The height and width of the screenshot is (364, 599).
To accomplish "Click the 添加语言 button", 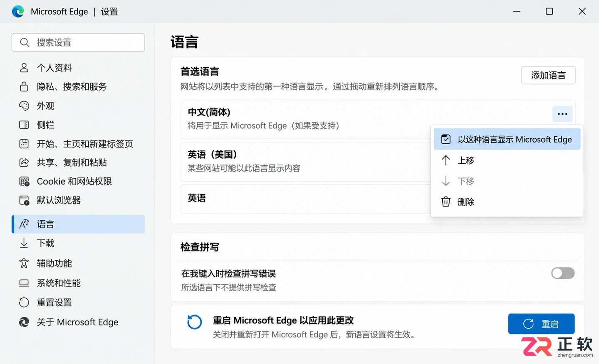I will [548, 75].
